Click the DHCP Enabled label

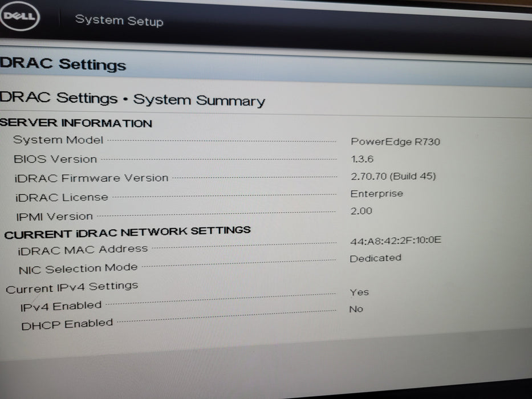[x=67, y=324]
